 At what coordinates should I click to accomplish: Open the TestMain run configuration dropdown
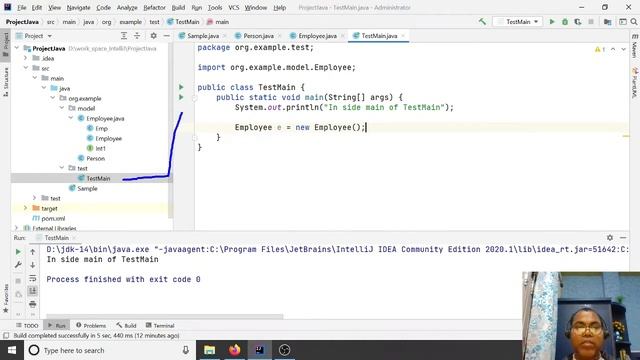click(x=518, y=22)
